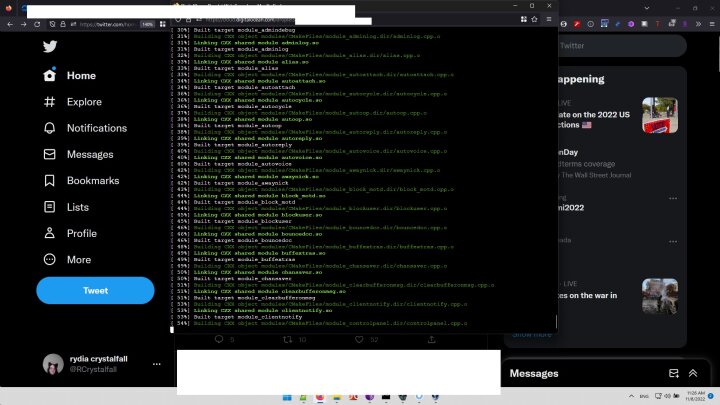
Task: Bookmark the terminal page with star
Action: (x=534, y=19)
